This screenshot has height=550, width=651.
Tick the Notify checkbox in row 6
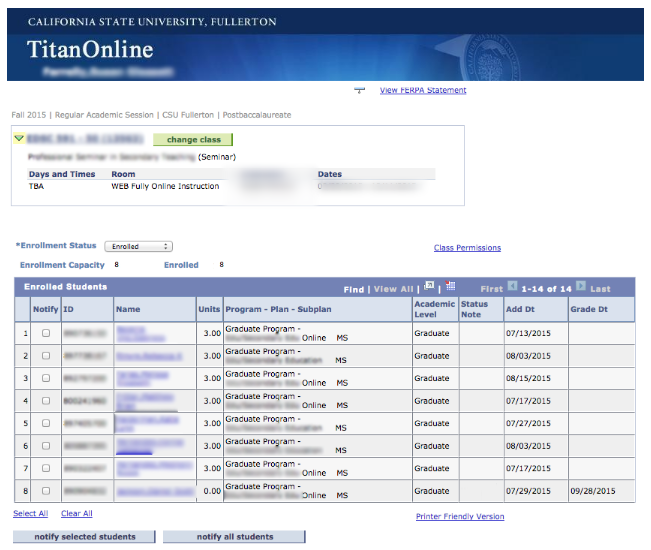click(46, 446)
